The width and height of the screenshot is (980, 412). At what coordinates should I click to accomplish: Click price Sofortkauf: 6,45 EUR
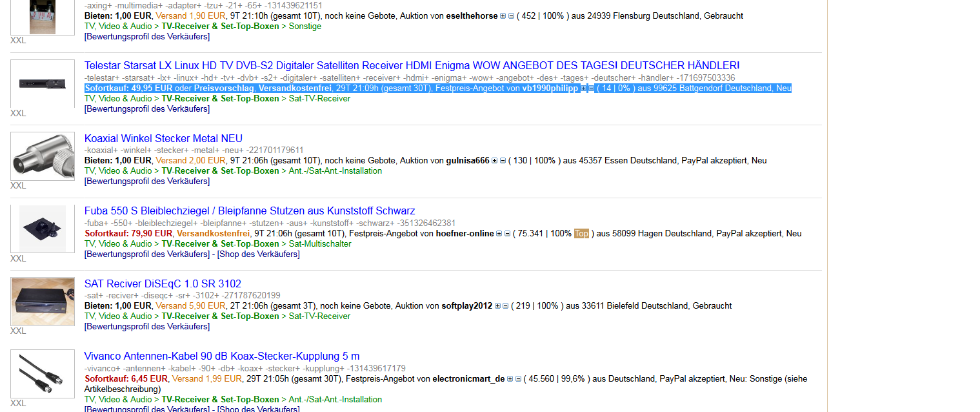click(x=126, y=379)
